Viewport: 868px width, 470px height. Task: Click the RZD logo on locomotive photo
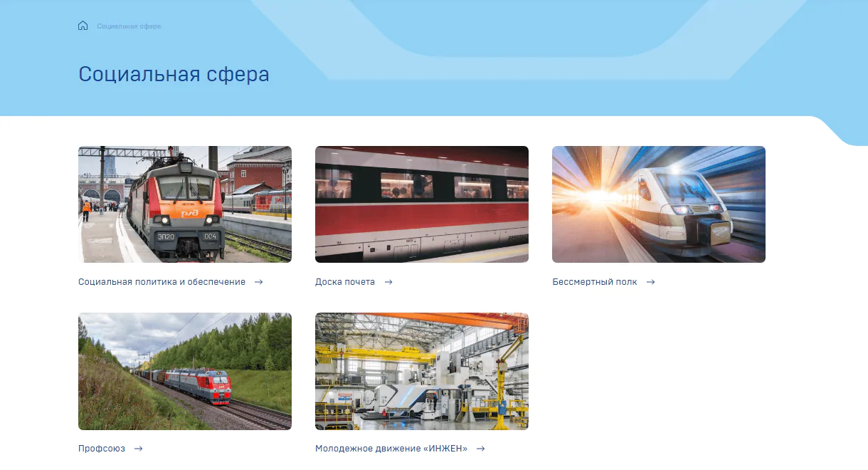189,211
